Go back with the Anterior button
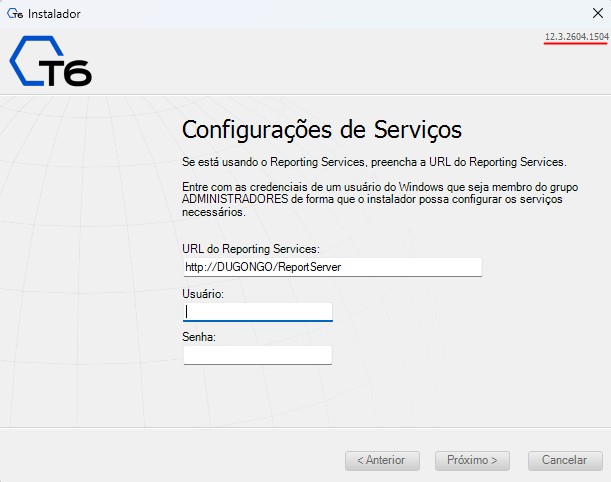This screenshot has height=482, width=611. [x=382, y=461]
